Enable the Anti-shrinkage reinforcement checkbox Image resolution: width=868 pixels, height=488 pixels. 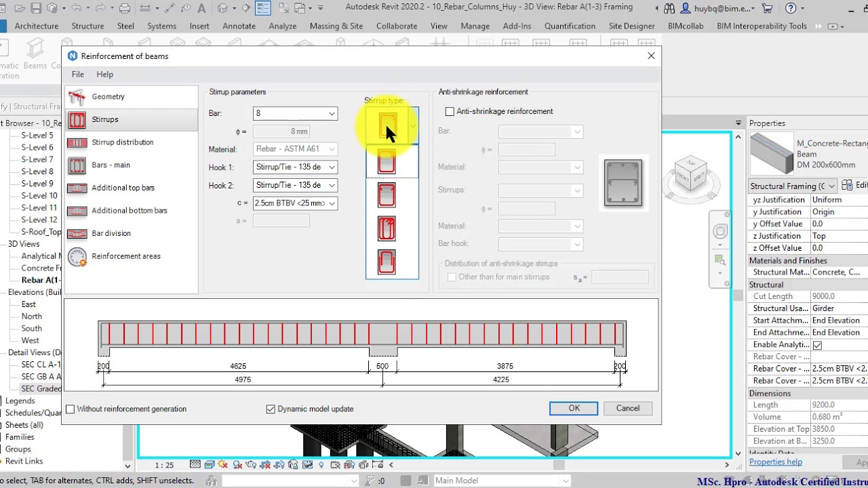pos(450,111)
